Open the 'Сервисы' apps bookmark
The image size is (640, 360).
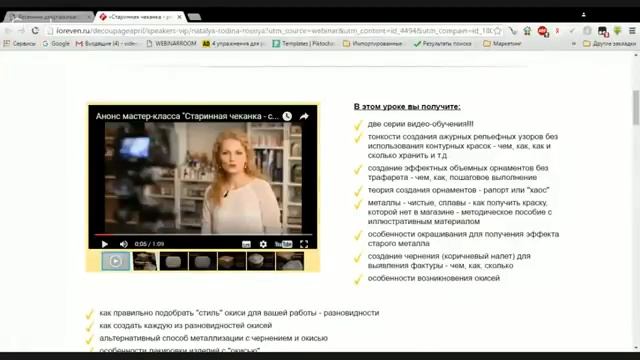pos(20,43)
